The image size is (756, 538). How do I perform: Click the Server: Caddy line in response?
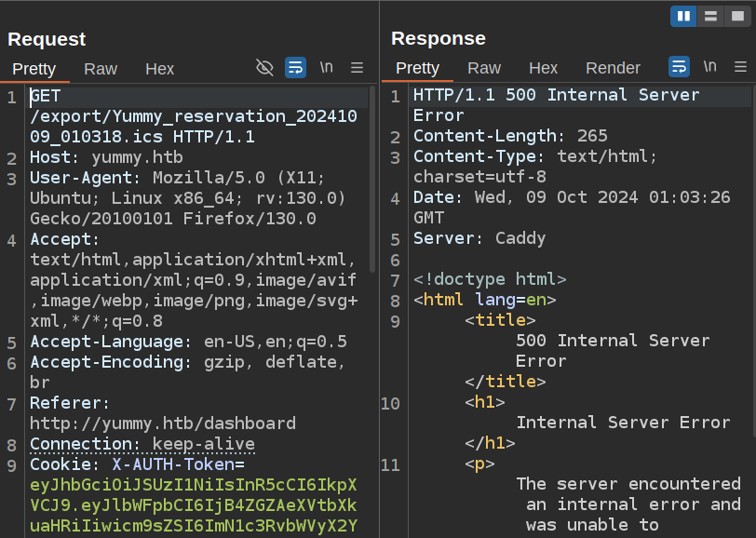pyautogui.click(x=479, y=238)
